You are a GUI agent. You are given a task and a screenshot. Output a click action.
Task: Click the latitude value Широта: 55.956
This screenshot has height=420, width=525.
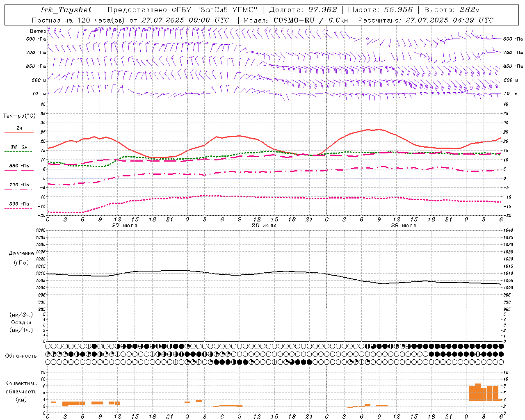[380, 10]
